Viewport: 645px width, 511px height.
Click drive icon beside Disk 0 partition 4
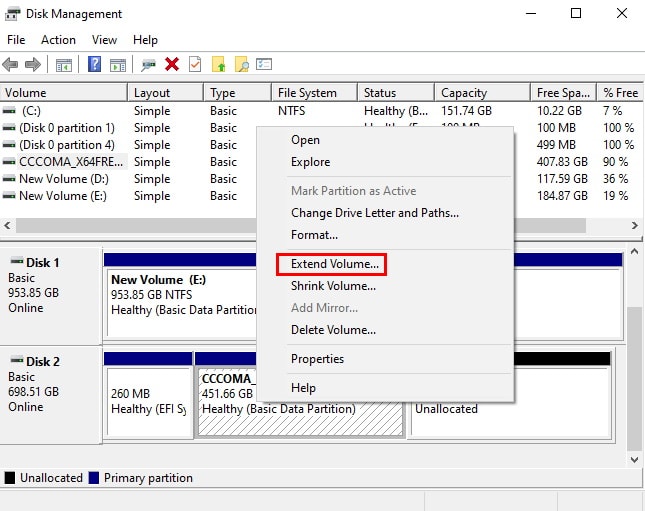pos(9,145)
